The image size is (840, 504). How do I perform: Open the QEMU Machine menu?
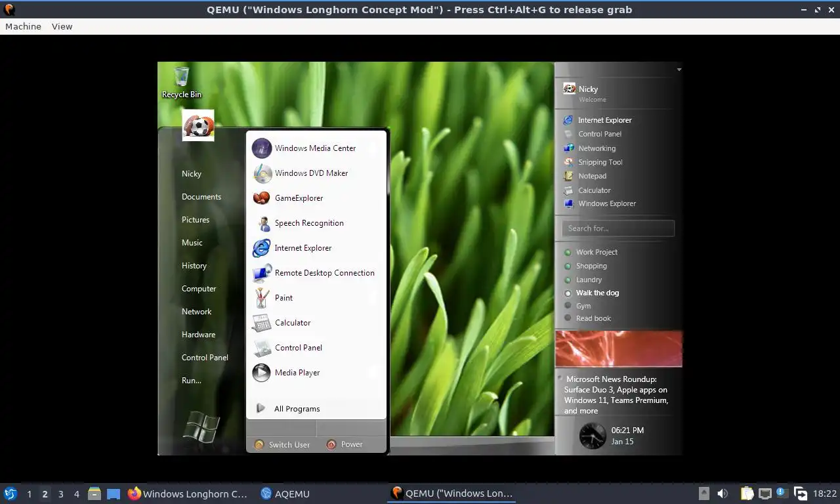pyautogui.click(x=23, y=26)
